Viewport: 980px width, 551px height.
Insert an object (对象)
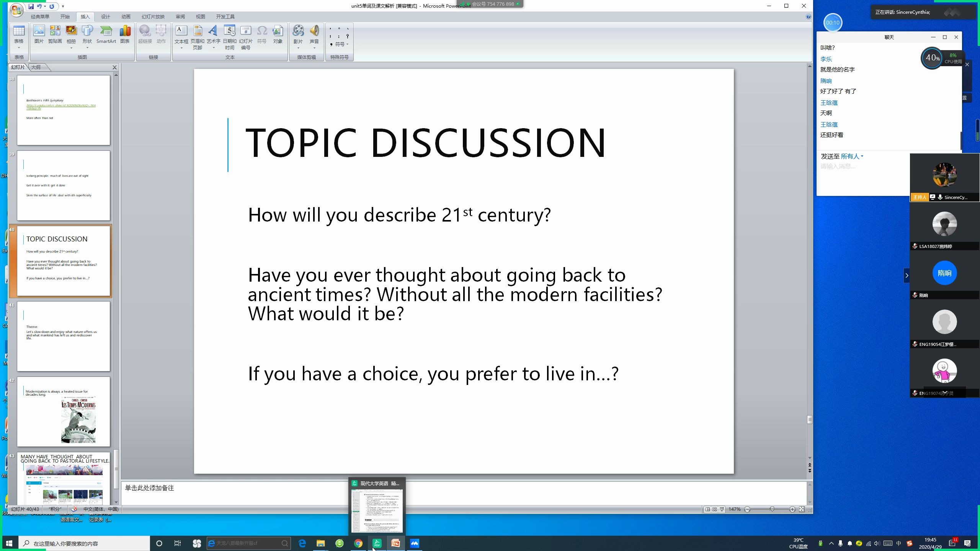pyautogui.click(x=278, y=34)
